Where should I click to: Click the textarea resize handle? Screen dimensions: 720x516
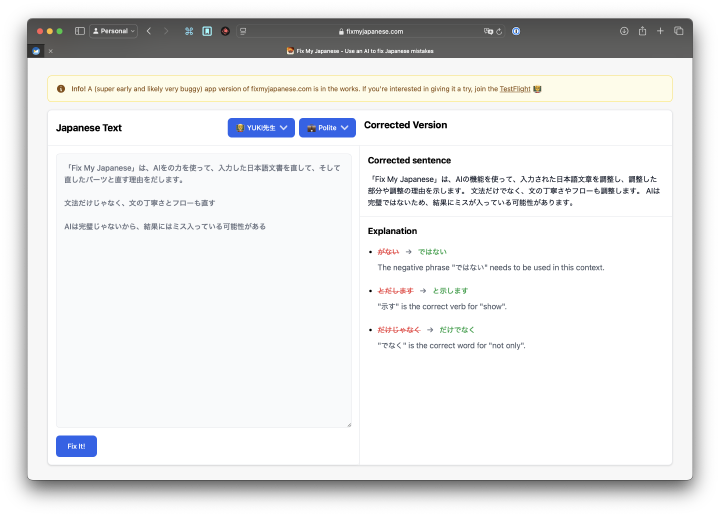pyautogui.click(x=349, y=425)
